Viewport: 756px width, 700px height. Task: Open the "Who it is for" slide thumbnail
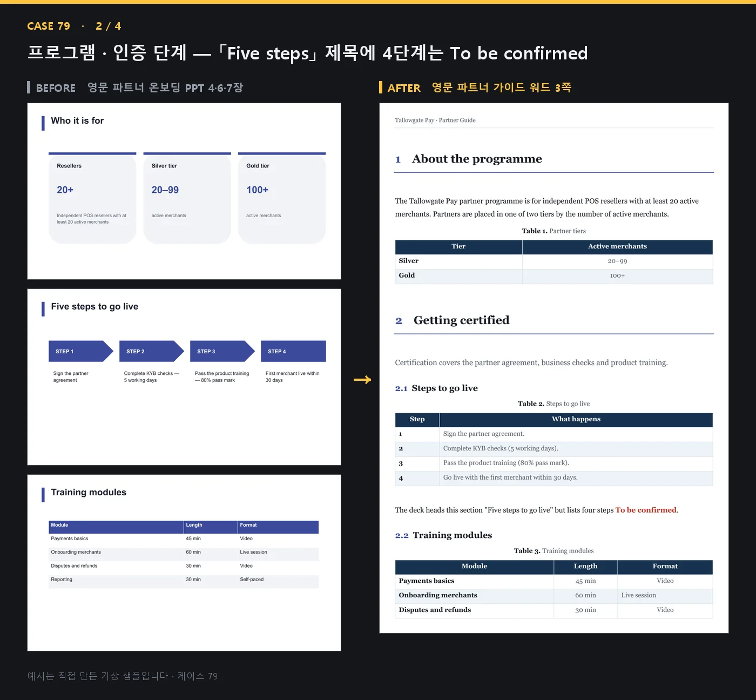pyautogui.click(x=184, y=191)
